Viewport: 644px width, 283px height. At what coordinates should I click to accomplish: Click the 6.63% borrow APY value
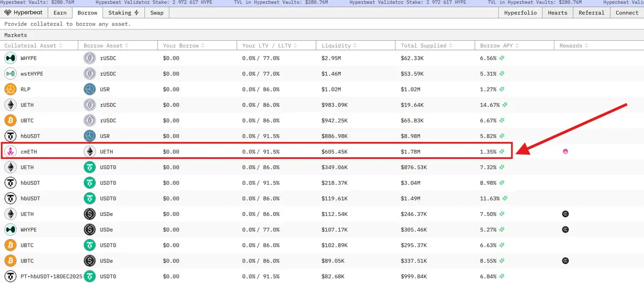(x=488, y=245)
